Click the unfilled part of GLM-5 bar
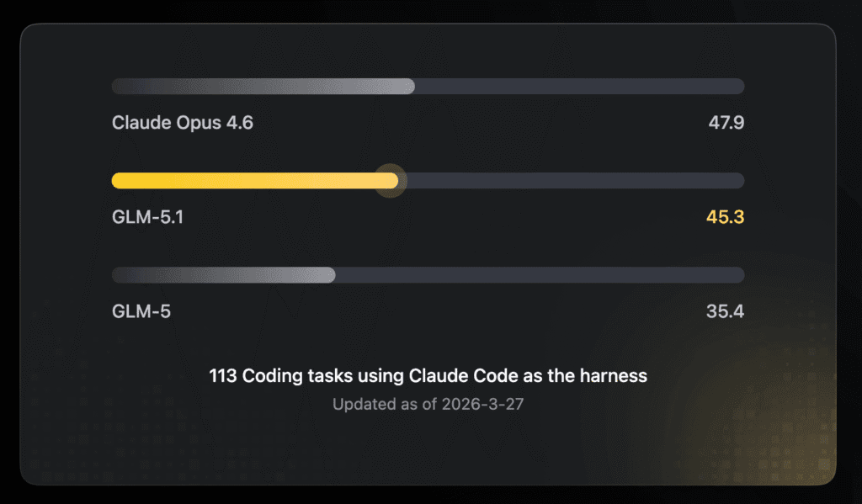Screen dimensions: 862x504 pos(539,275)
